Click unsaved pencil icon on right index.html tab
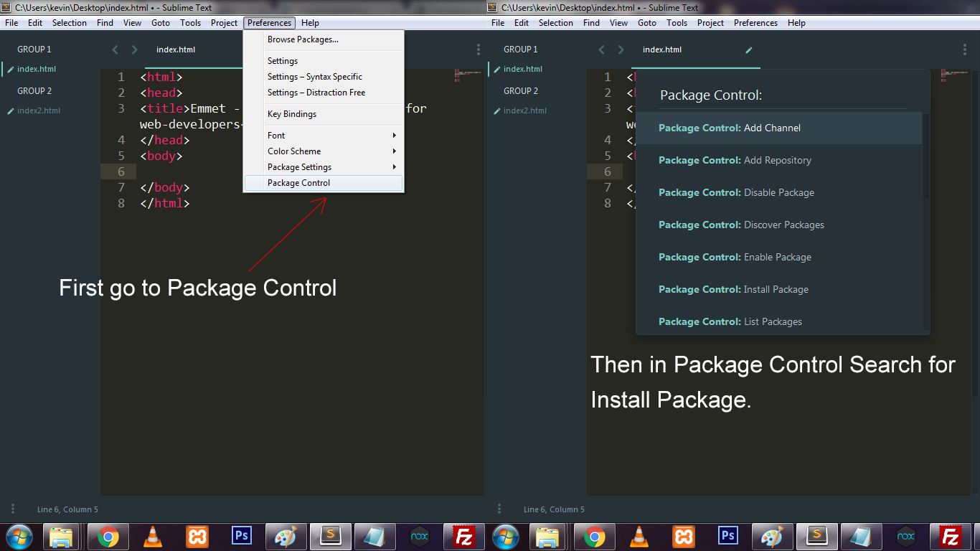The height and width of the screenshot is (551, 980). (x=749, y=50)
